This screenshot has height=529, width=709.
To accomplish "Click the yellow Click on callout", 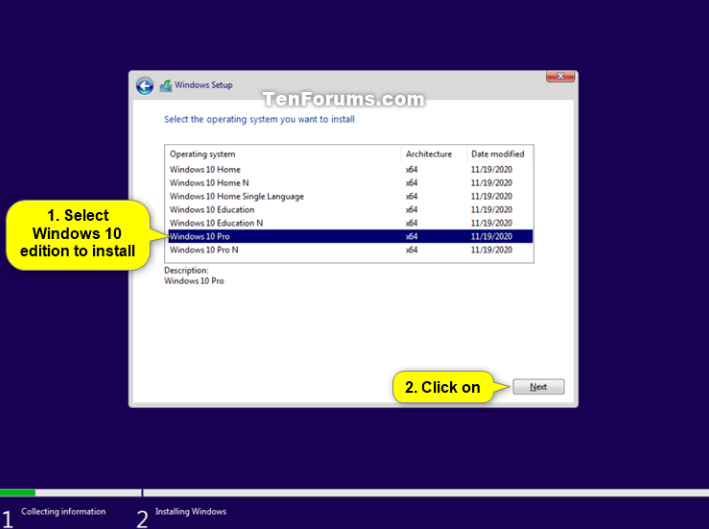I will click(442, 388).
